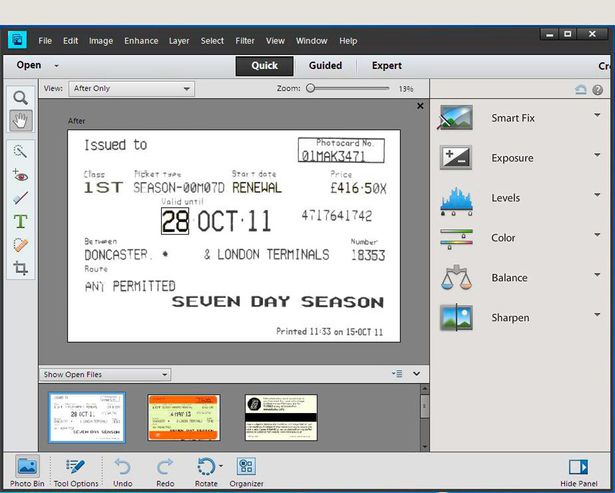Undo the last action
The height and width of the screenshot is (493, 615).
click(122, 472)
